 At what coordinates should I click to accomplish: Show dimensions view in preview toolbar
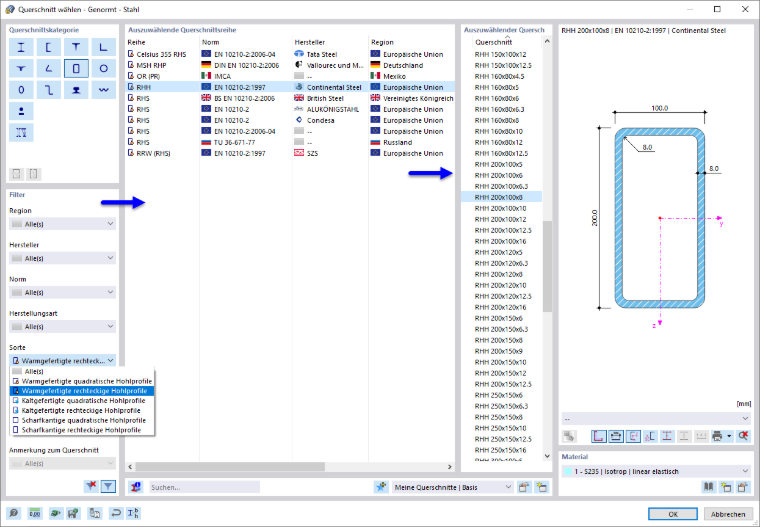616,436
